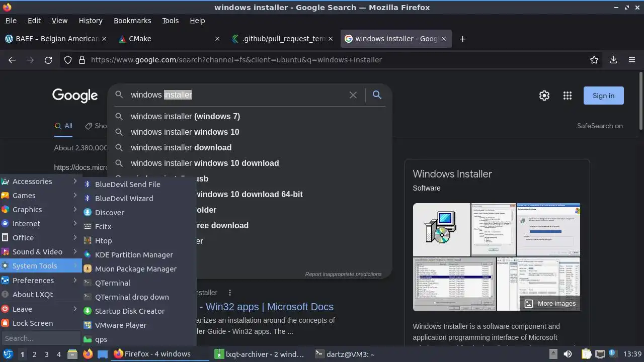Open the installer CD icon thumbnail
Image resolution: width=644 pixels, height=362 pixels.
(441, 230)
